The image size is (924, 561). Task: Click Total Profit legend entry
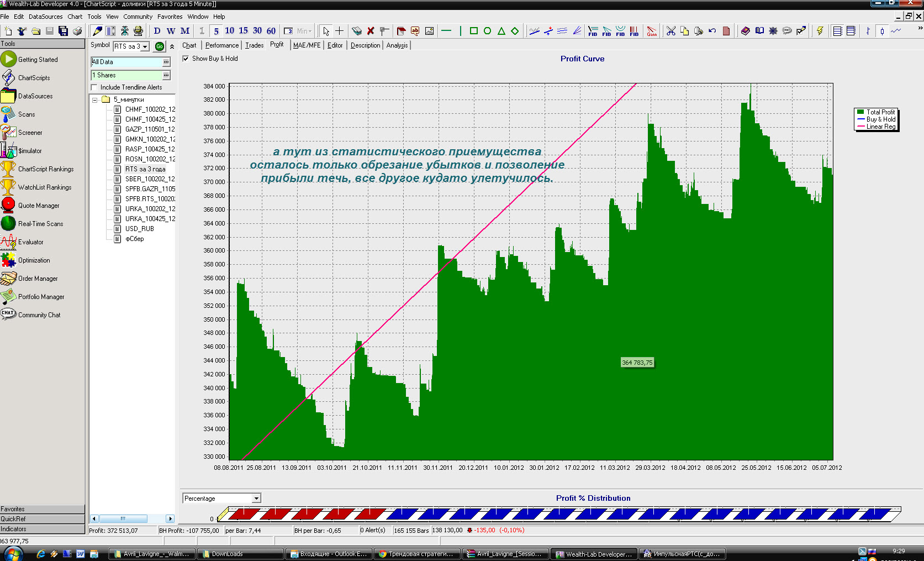pyautogui.click(x=876, y=112)
